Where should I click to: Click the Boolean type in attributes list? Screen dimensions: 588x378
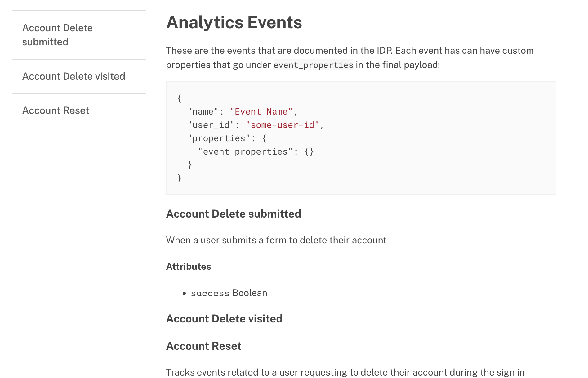(250, 293)
